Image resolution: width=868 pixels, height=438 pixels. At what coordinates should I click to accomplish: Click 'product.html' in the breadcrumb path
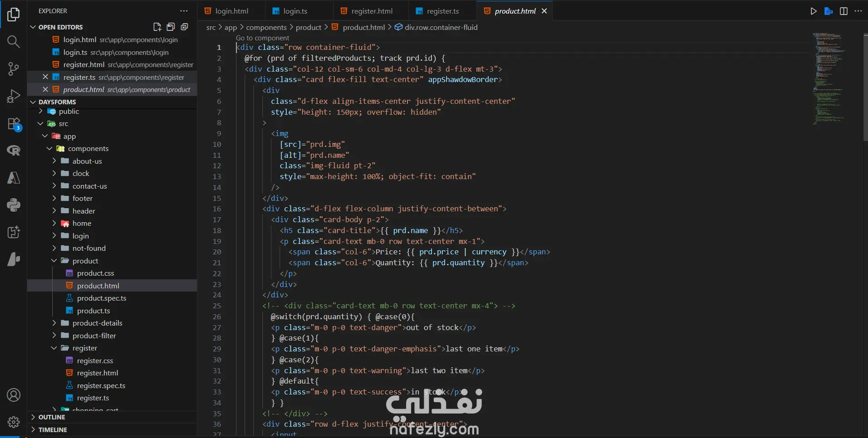pos(364,27)
